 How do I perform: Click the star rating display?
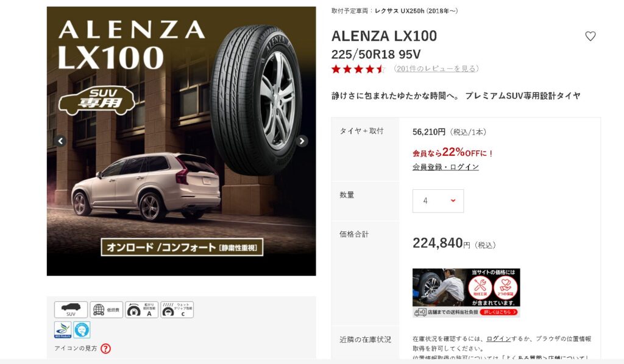click(358, 69)
